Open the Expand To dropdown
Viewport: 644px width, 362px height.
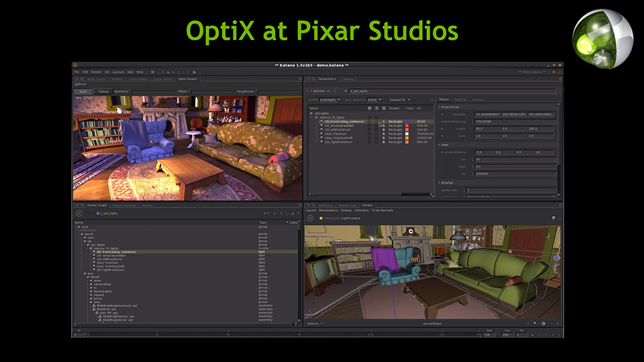(x=400, y=99)
